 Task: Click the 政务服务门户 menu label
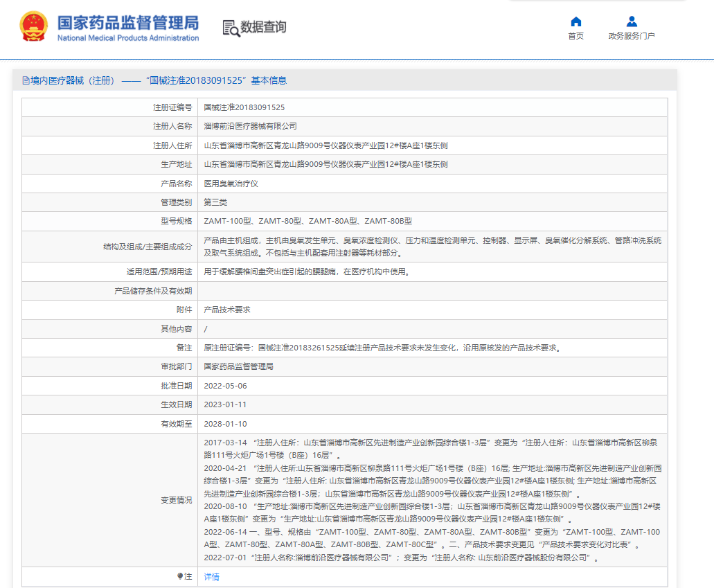(x=632, y=36)
